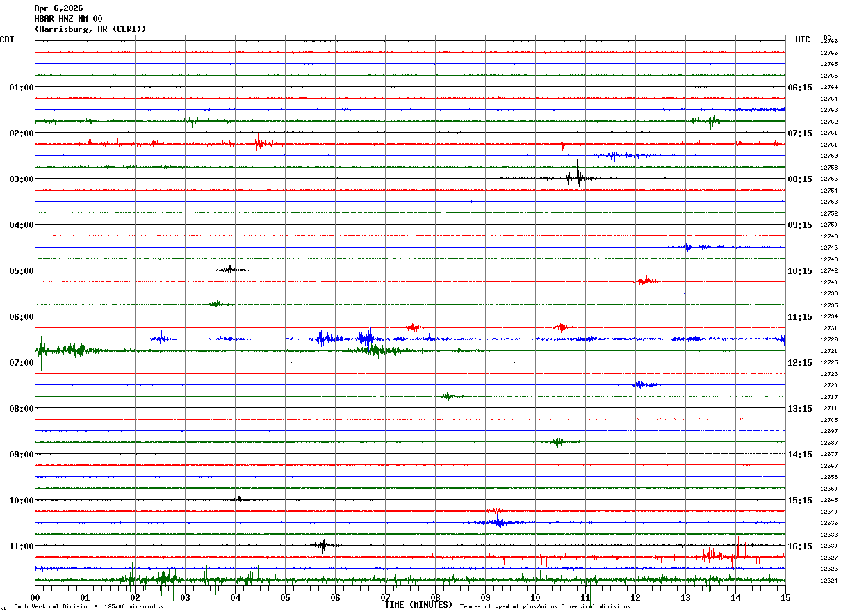Click minute label 11 on bottom axis
The width and height of the screenshot is (841, 616).
point(585,597)
